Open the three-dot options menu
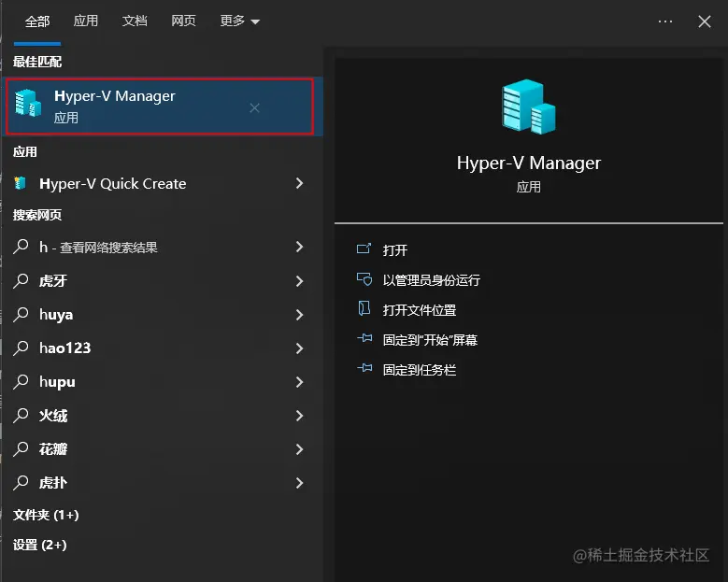 tap(664, 21)
